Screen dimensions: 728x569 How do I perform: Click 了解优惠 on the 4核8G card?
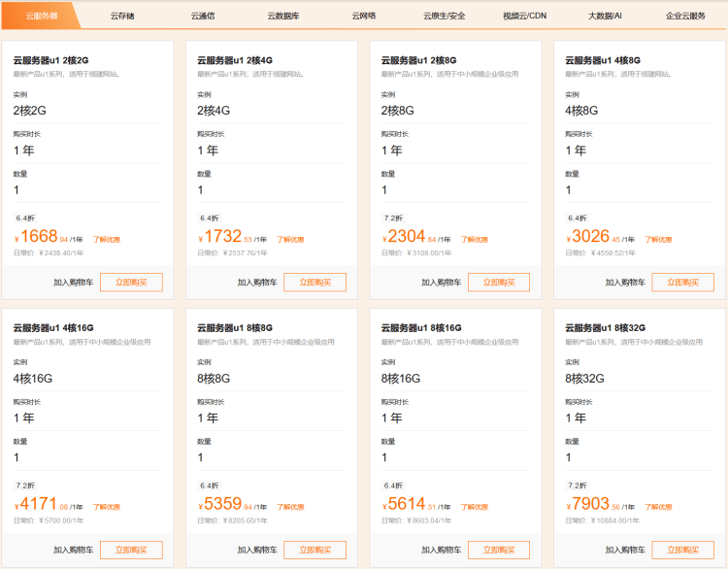coord(659,239)
